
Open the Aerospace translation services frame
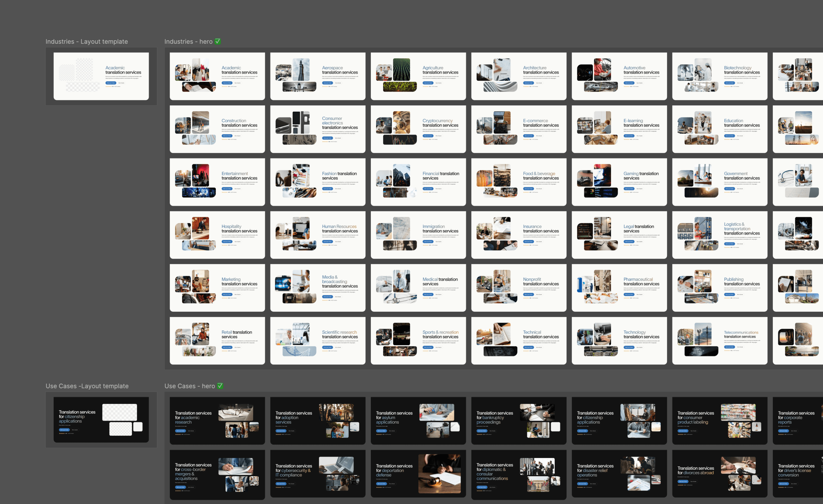318,76
